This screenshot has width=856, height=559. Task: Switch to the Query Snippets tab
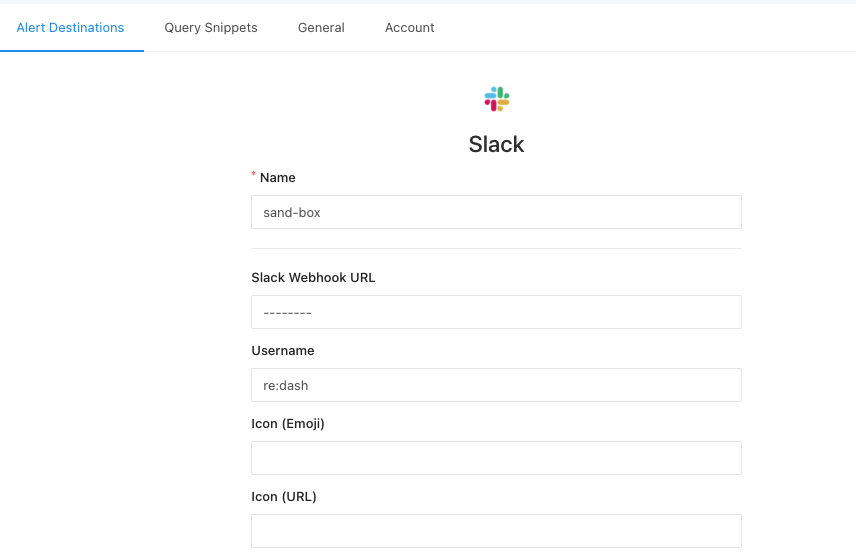211,28
